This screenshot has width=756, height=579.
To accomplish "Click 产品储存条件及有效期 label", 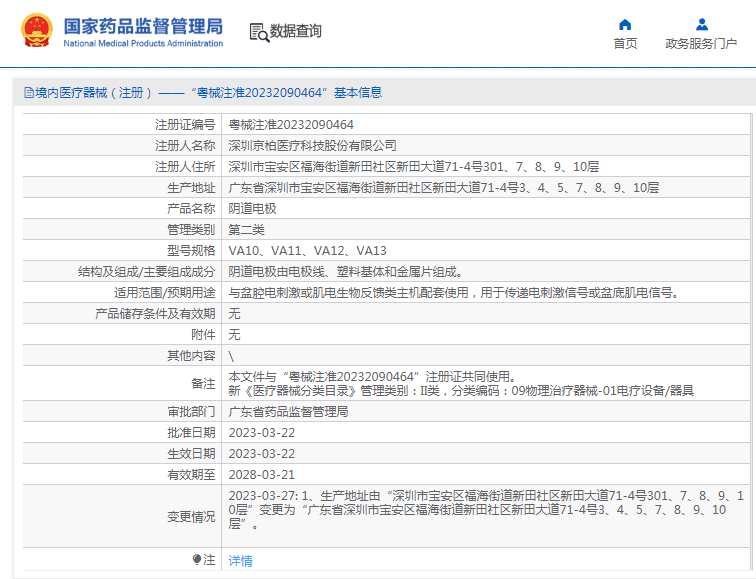I will coord(155,314).
